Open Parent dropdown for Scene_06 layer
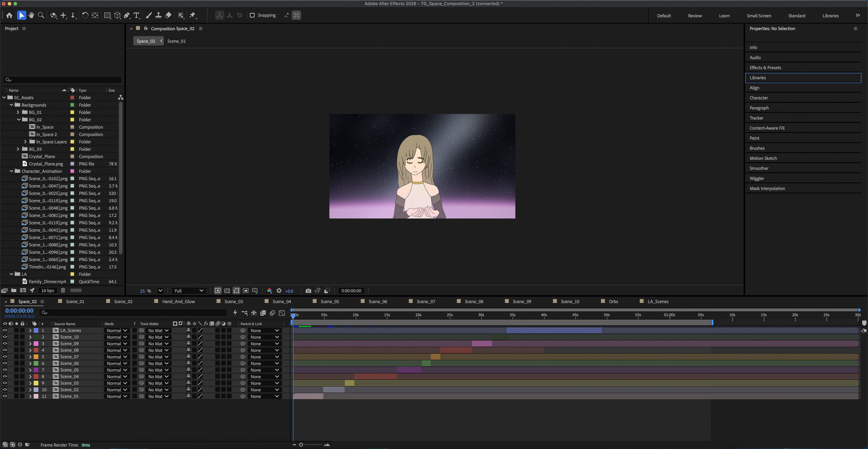 pos(265,364)
